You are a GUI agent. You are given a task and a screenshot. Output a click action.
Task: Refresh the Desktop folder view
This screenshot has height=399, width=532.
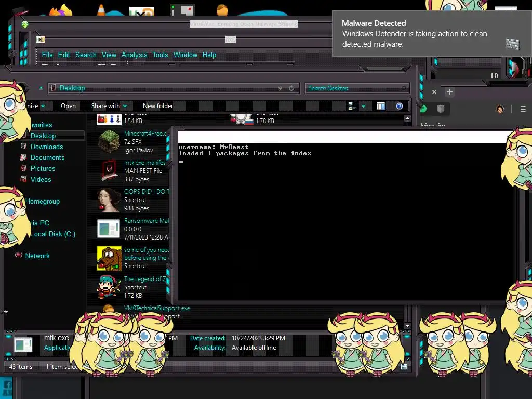coord(291,88)
